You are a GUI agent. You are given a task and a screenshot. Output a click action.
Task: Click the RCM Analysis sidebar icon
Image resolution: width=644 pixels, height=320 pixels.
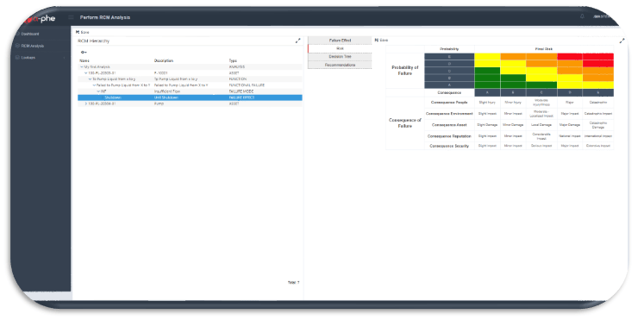tap(17, 46)
